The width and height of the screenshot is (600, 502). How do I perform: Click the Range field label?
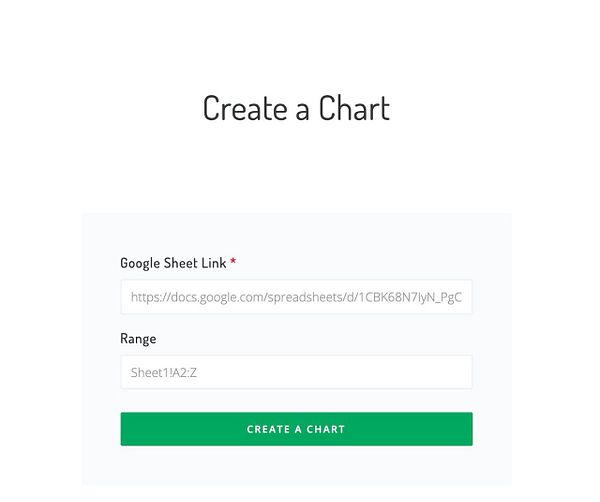pos(138,339)
